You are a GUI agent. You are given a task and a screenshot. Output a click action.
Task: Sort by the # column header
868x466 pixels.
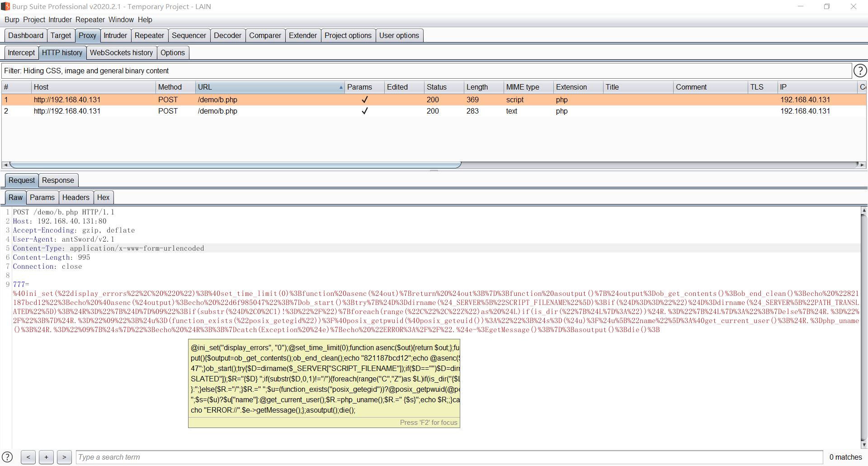pyautogui.click(x=16, y=87)
